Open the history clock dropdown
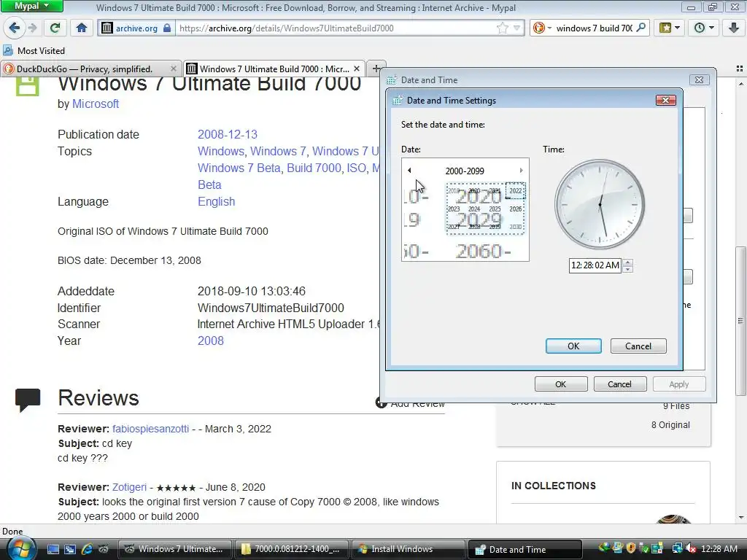 (x=704, y=28)
